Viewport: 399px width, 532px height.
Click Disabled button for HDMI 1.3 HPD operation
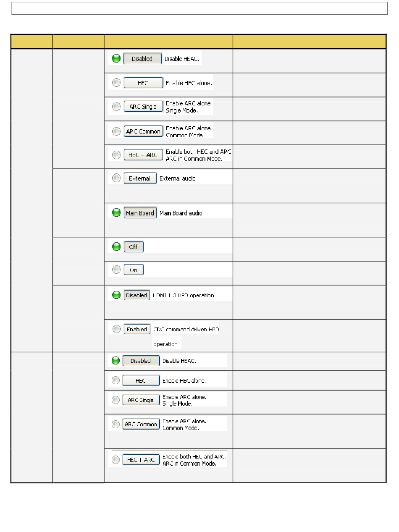coord(136,295)
